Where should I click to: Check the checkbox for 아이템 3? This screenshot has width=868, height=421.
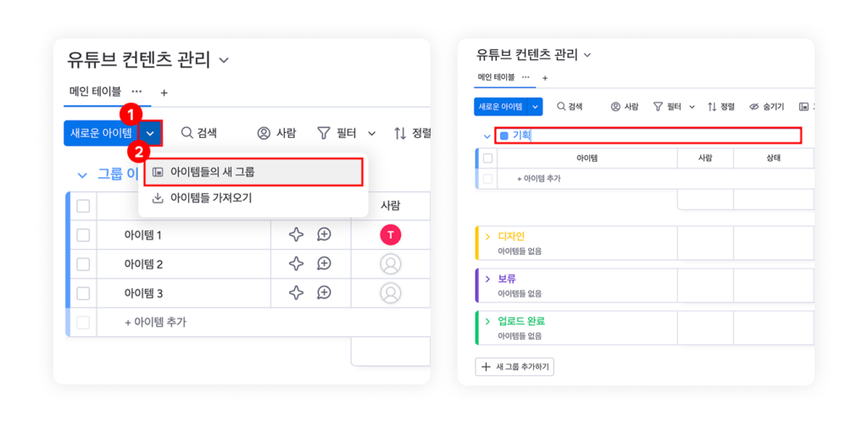pyautogui.click(x=83, y=292)
